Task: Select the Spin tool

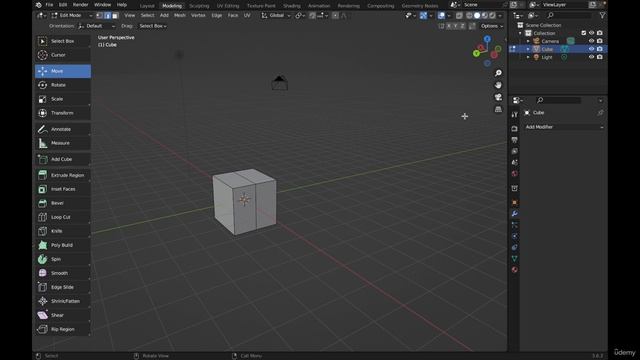Action: (x=62, y=259)
